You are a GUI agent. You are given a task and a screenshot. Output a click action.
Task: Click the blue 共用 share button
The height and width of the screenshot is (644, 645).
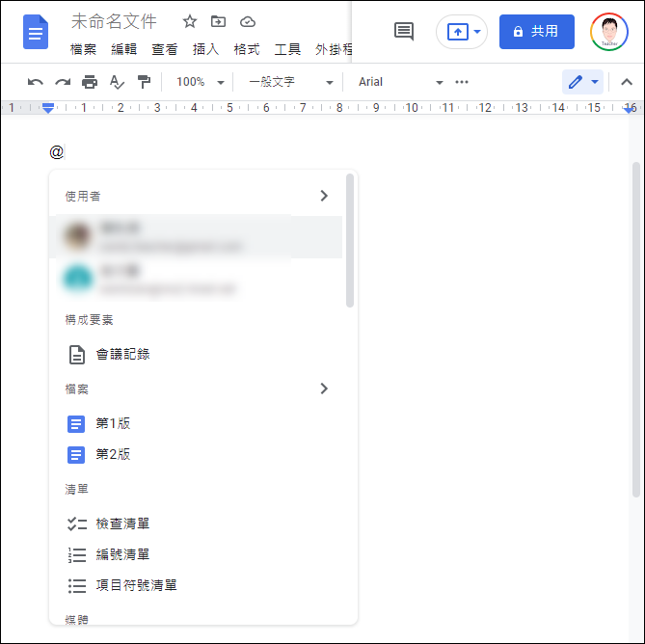(x=537, y=32)
